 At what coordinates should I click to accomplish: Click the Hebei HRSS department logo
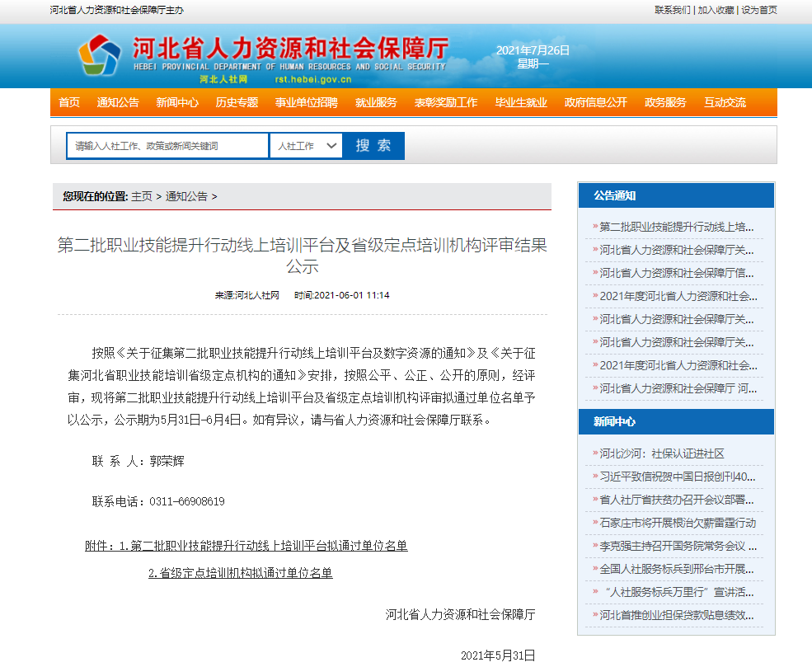tap(99, 56)
